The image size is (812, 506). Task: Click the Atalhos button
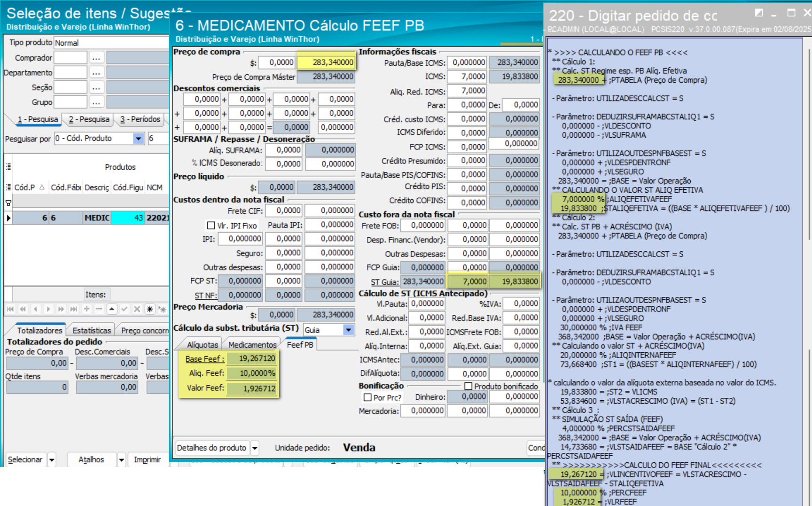click(x=91, y=459)
